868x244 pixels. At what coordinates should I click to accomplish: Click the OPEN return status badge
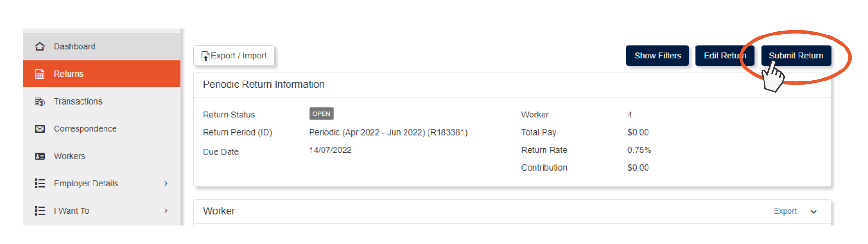[321, 114]
